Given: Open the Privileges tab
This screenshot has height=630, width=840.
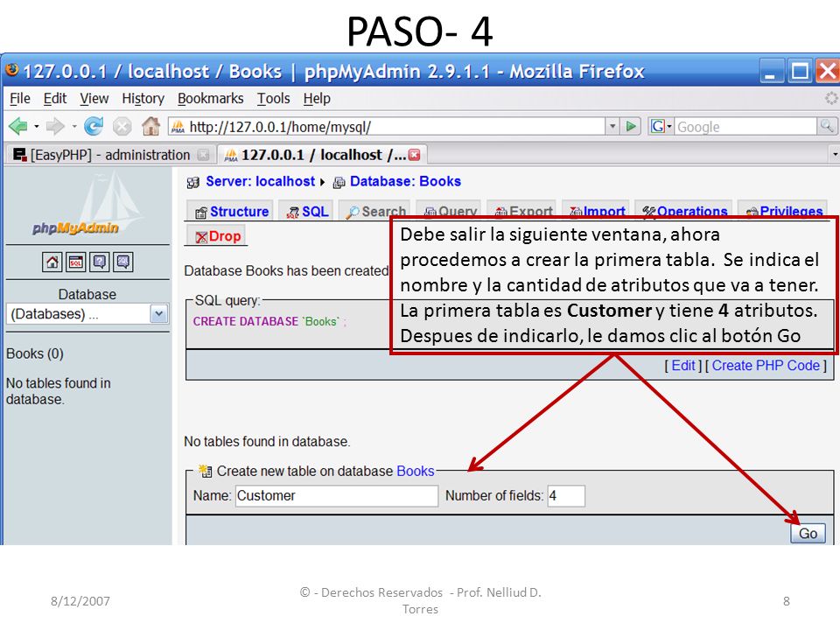Looking at the screenshot, I should tap(783, 211).
